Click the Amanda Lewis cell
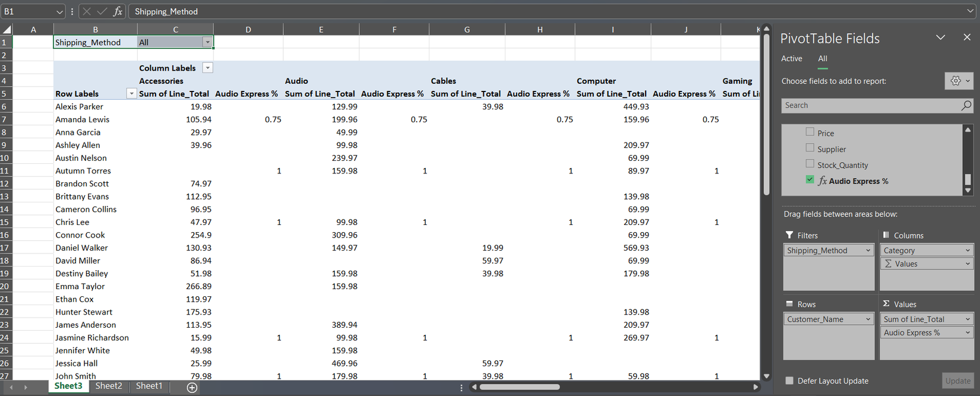This screenshot has width=980, height=396. (95, 119)
